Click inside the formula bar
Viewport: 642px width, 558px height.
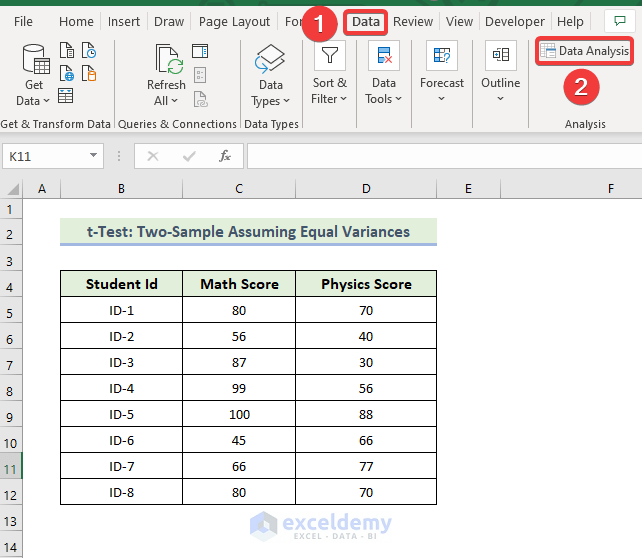pyautogui.click(x=444, y=156)
